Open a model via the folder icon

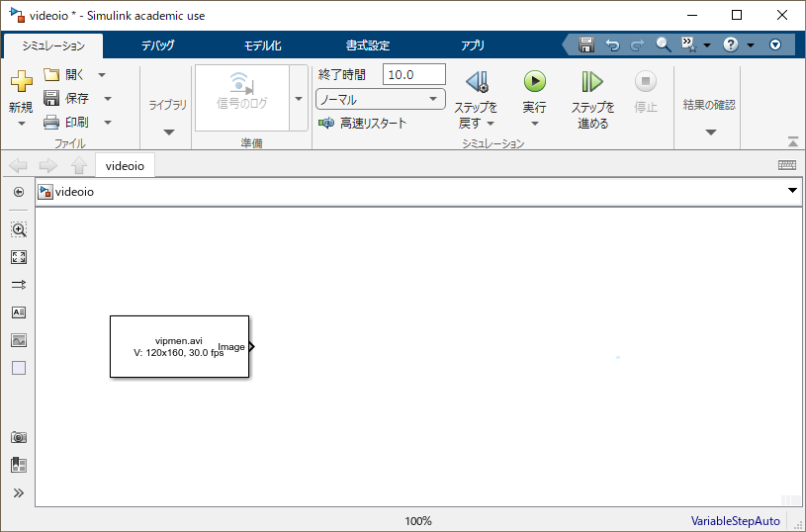tap(50, 74)
